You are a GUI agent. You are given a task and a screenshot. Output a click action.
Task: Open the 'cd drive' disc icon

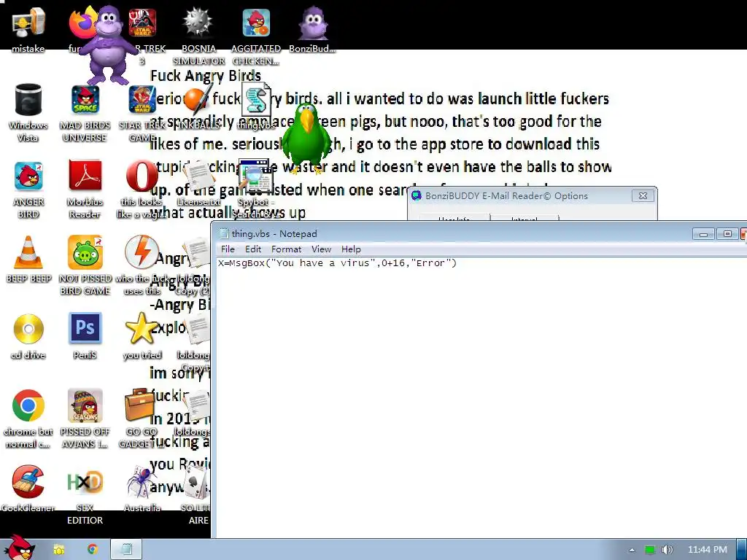point(28,329)
